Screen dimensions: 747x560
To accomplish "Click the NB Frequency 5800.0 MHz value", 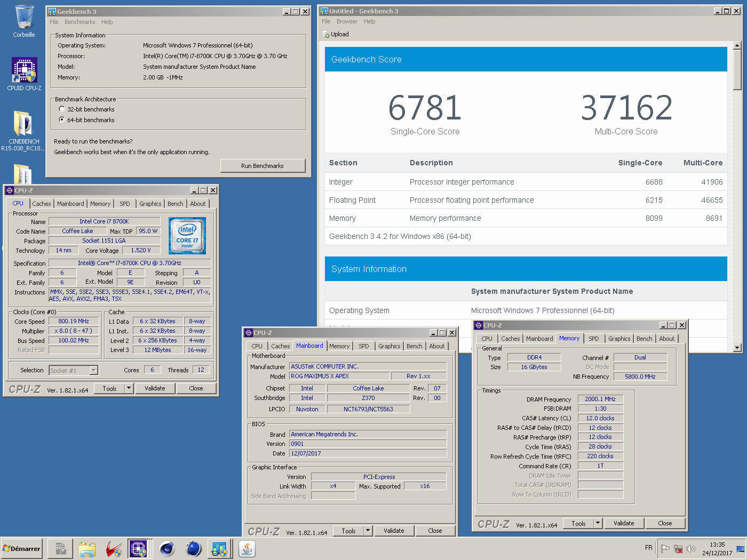I will point(640,377).
